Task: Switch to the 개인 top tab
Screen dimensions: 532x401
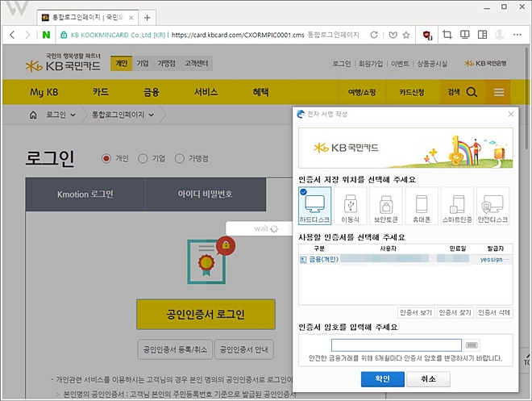Action: (121, 63)
